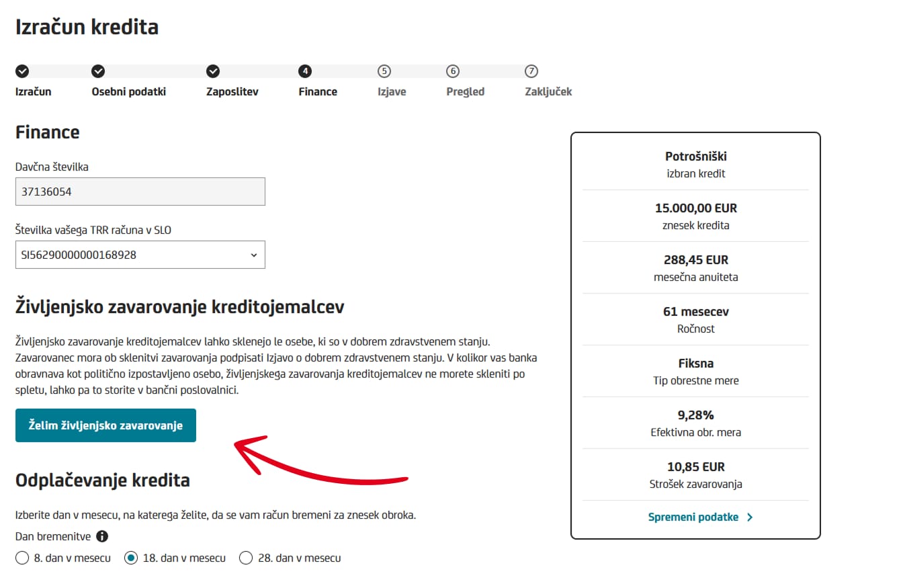Open the Pregled step label
Image resolution: width=903 pixels, height=588 pixels.
point(465,91)
